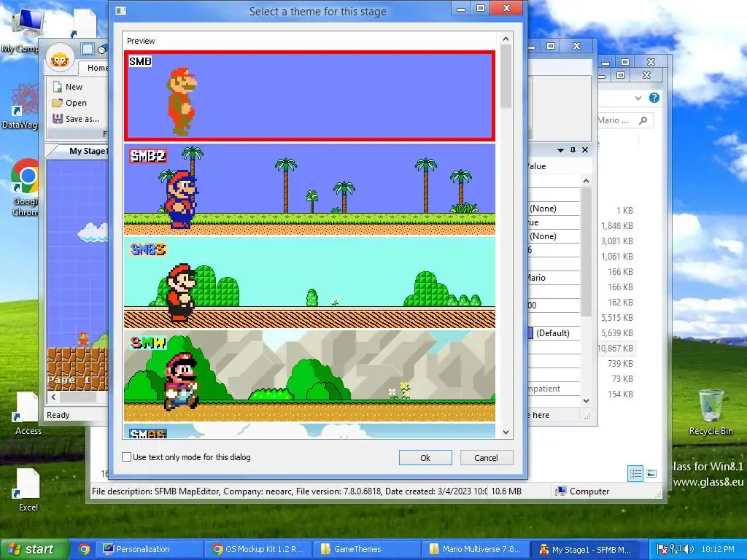Switch Explorer to details view icon

(x=635, y=473)
